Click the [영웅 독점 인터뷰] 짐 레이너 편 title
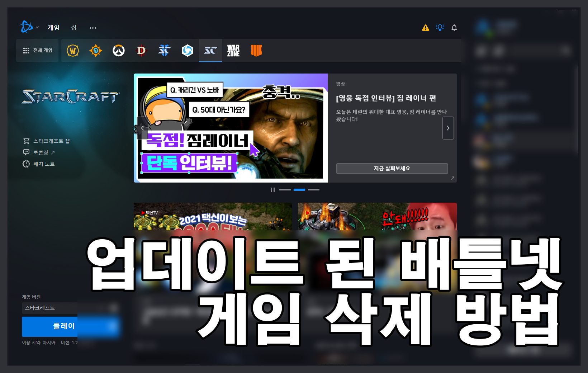The width and height of the screenshot is (588, 373). pyautogui.click(x=386, y=98)
